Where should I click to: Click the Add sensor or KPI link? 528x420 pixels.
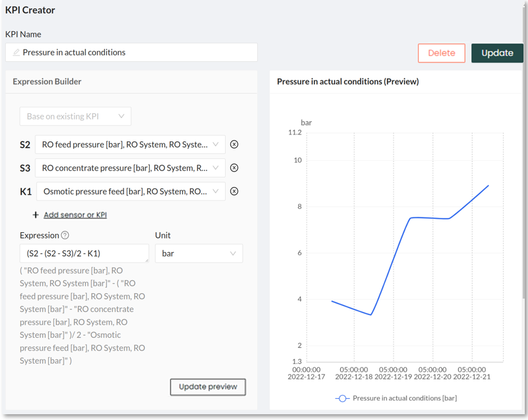pyautogui.click(x=75, y=215)
